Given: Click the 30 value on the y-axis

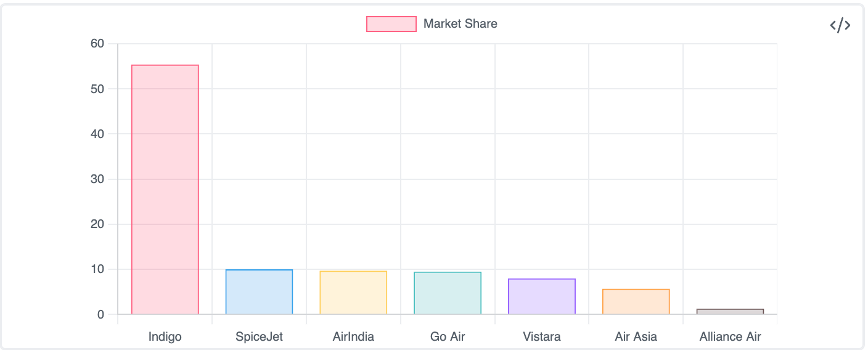Looking at the screenshot, I should point(97,179).
